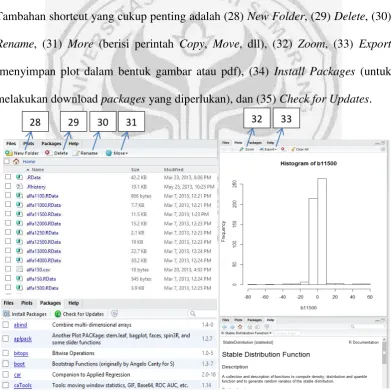Click refresh icon next to Check for Updates
Image resolution: width=391 pixels, height=391 pixels.
115,314
